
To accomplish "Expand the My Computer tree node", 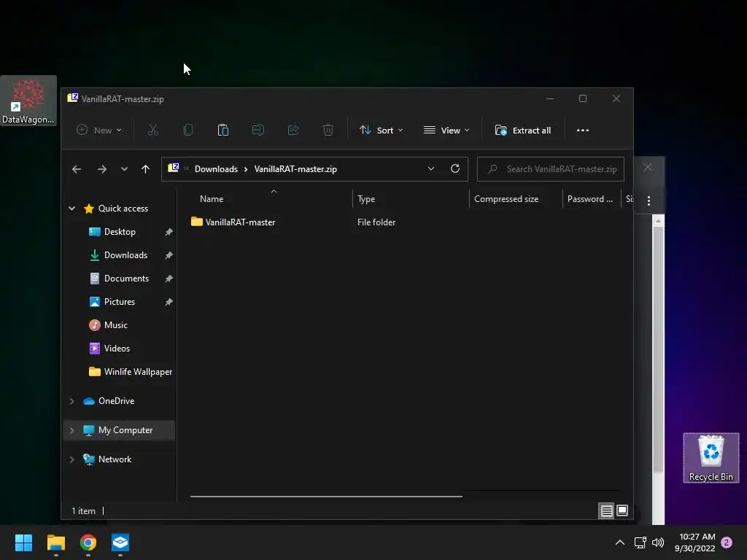I will [x=72, y=430].
